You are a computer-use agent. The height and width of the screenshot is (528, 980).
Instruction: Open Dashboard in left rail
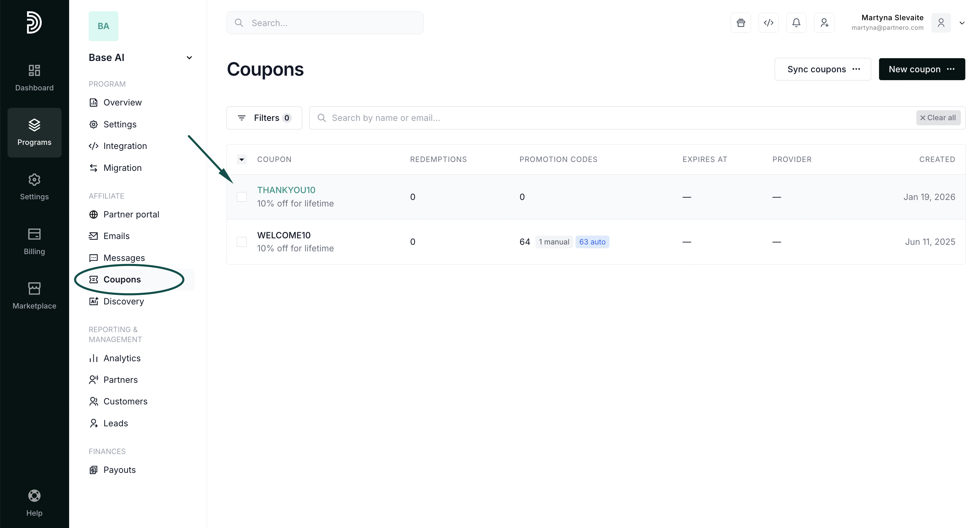pos(34,78)
